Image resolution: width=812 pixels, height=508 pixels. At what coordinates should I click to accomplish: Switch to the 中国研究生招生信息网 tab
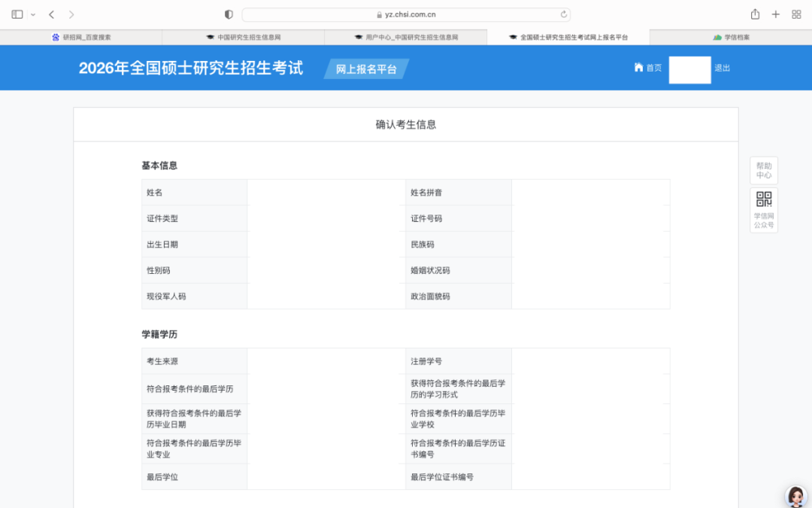click(x=243, y=37)
